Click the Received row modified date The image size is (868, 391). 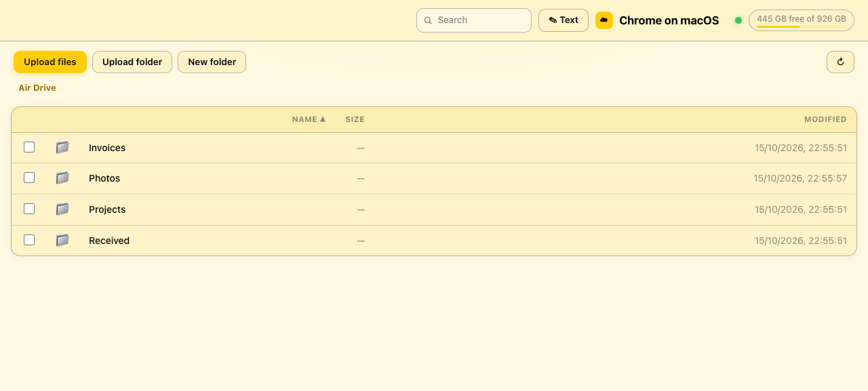point(801,241)
